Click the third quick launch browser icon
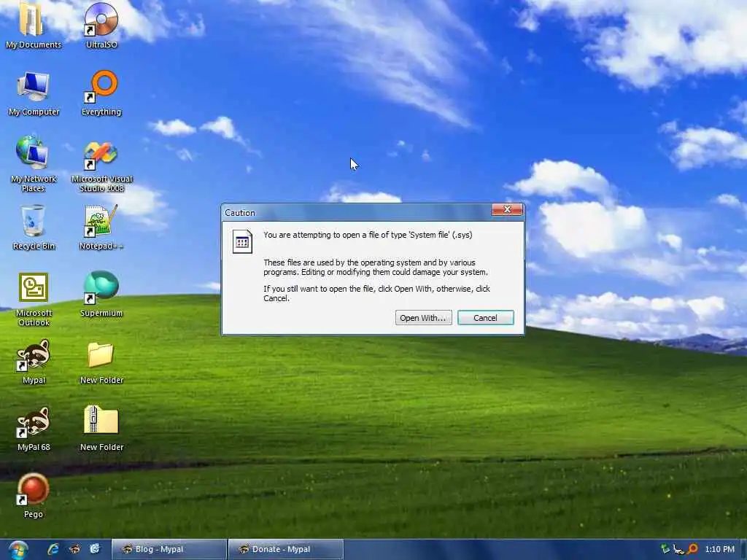 point(95,549)
